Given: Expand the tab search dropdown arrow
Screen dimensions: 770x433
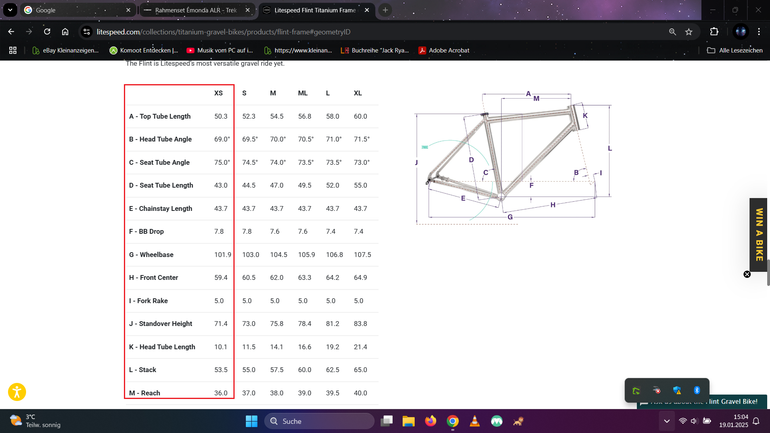Looking at the screenshot, I should tap(10, 10).
